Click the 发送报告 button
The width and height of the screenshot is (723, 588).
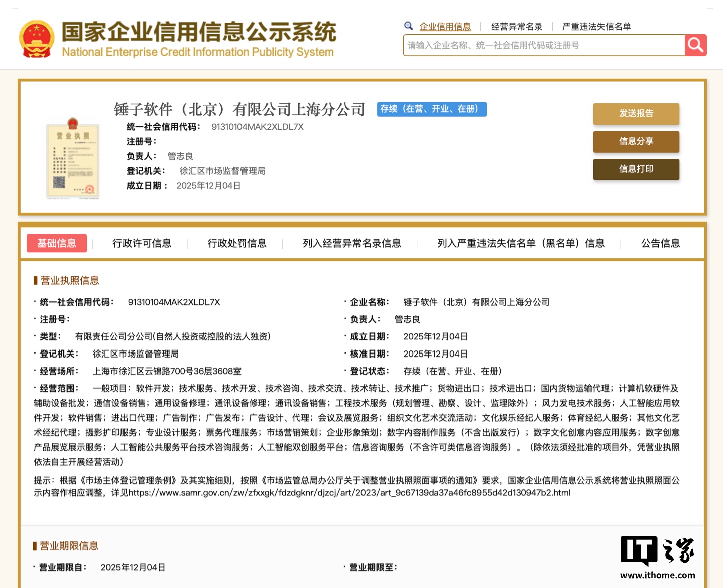pos(636,114)
